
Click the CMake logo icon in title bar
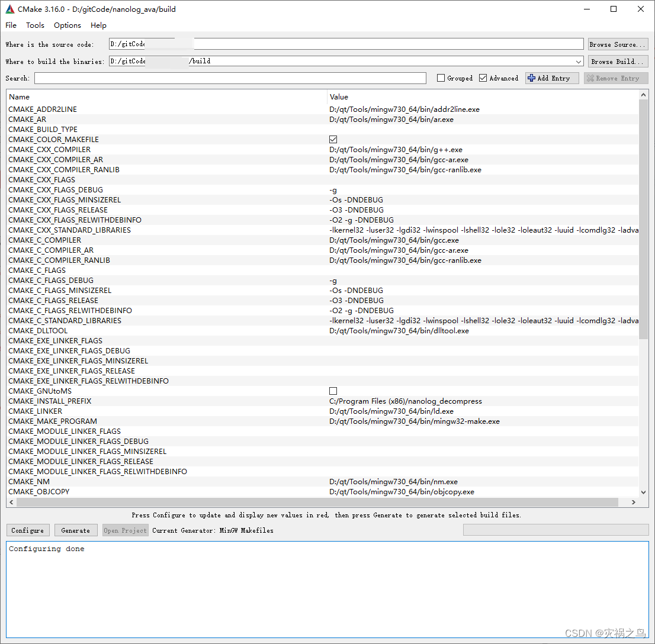coord(9,9)
